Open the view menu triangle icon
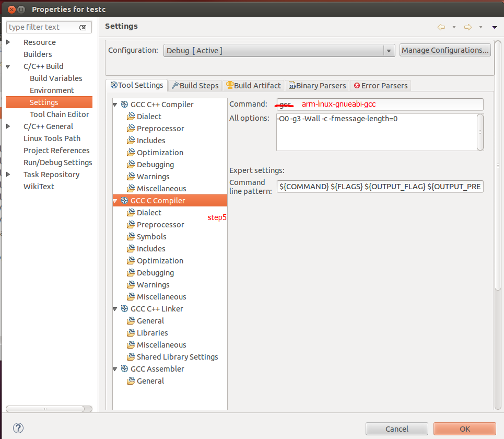 [495, 27]
